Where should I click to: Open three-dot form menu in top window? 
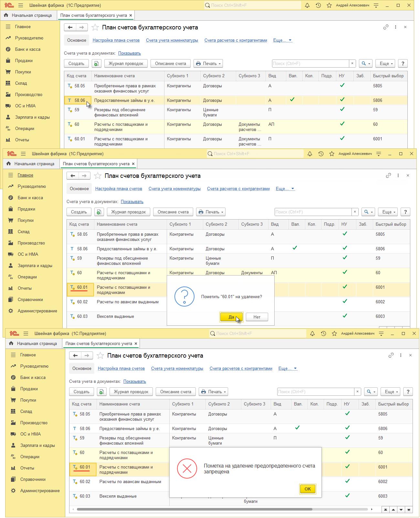(395, 27)
